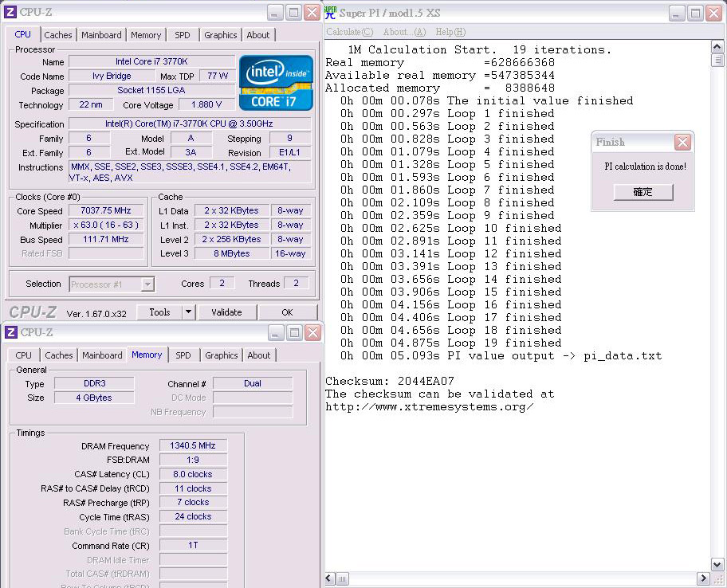Click the processor Name field Intel Core i7 3770K
Image resolution: width=727 pixels, height=588 pixels.
pos(151,61)
